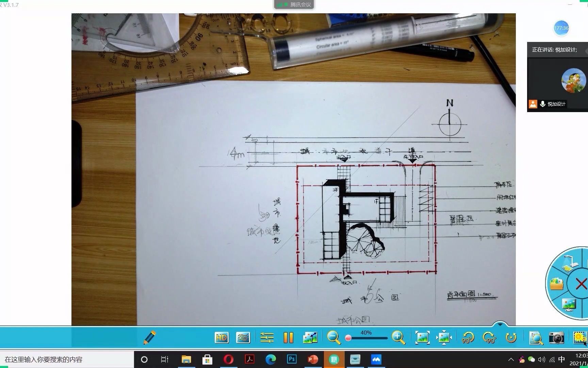Switch to Photoshop from the taskbar
The image size is (588, 368).
coord(292,359)
